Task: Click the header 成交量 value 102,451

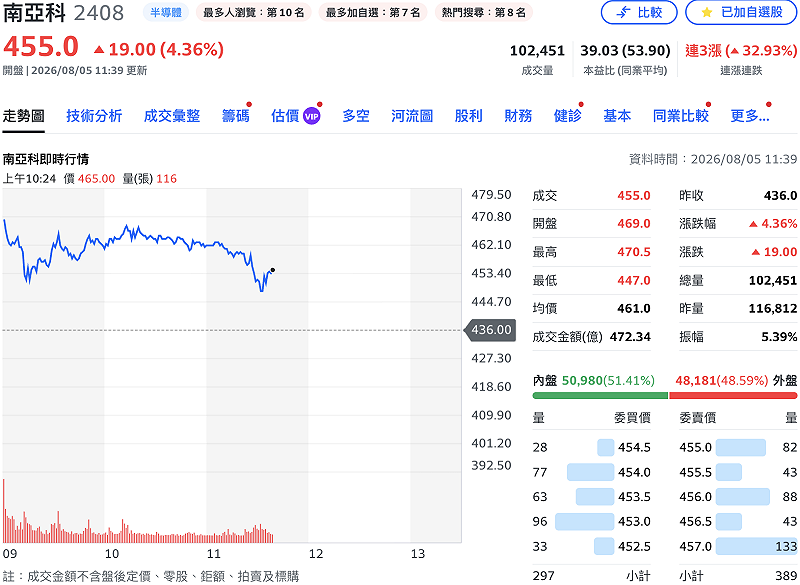Action: tap(537, 51)
